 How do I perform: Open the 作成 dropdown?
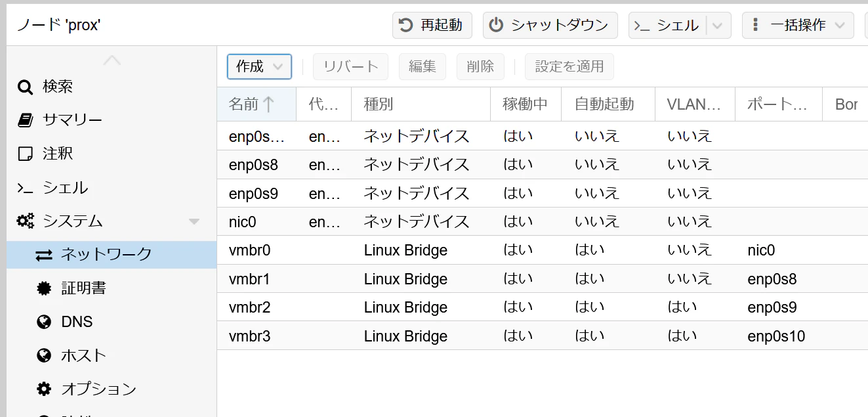(259, 66)
